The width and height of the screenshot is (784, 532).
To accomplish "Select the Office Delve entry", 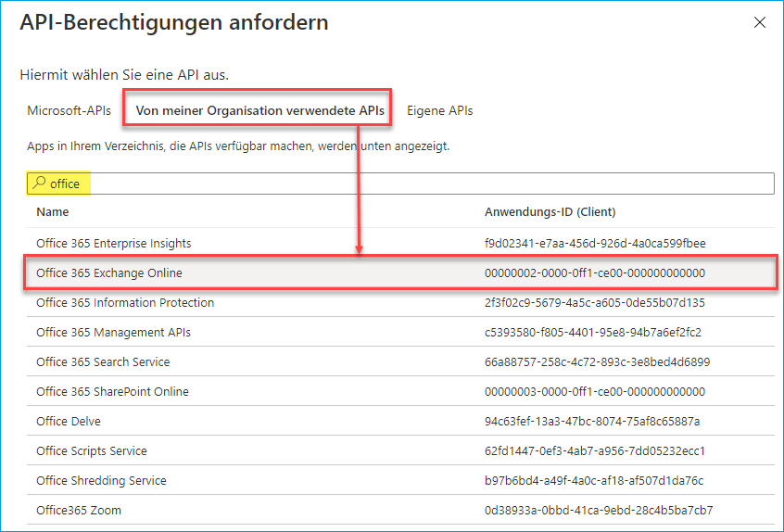I will [x=69, y=421].
